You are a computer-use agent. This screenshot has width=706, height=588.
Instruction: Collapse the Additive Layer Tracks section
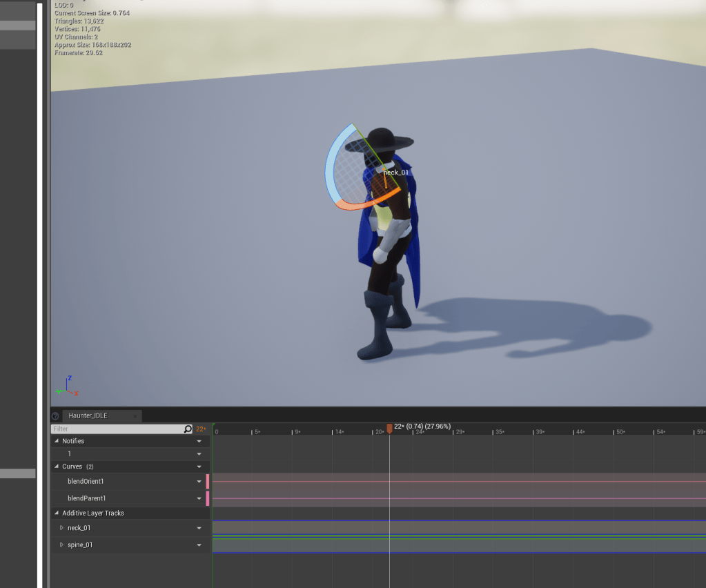click(57, 513)
